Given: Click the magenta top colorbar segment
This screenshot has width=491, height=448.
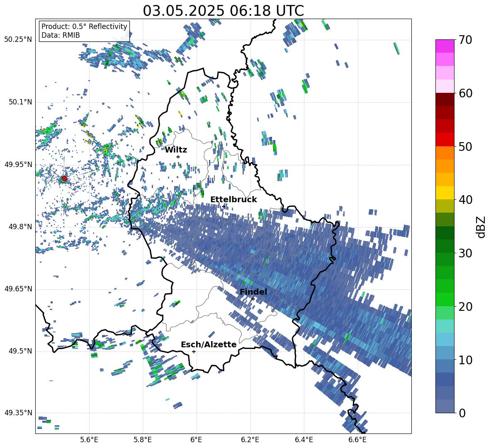Looking at the screenshot, I should tap(445, 46).
